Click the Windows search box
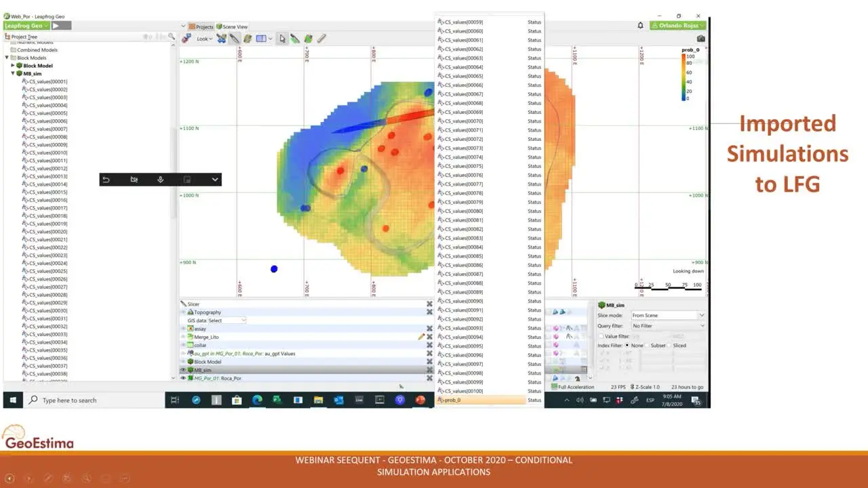Image resolution: width=868 pixels, height=488 pixels. tap(94, 401)
